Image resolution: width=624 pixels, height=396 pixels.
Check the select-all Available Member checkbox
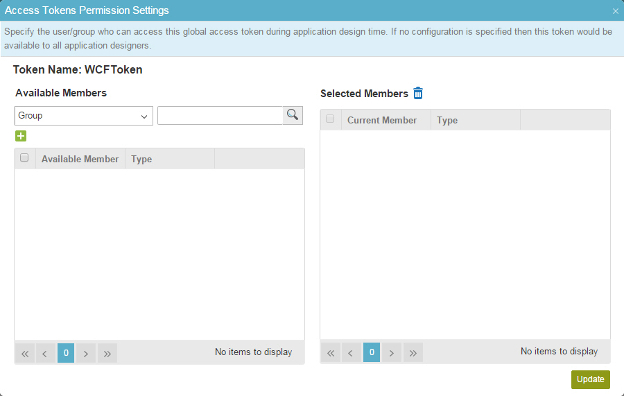click(x=24, y=158)
